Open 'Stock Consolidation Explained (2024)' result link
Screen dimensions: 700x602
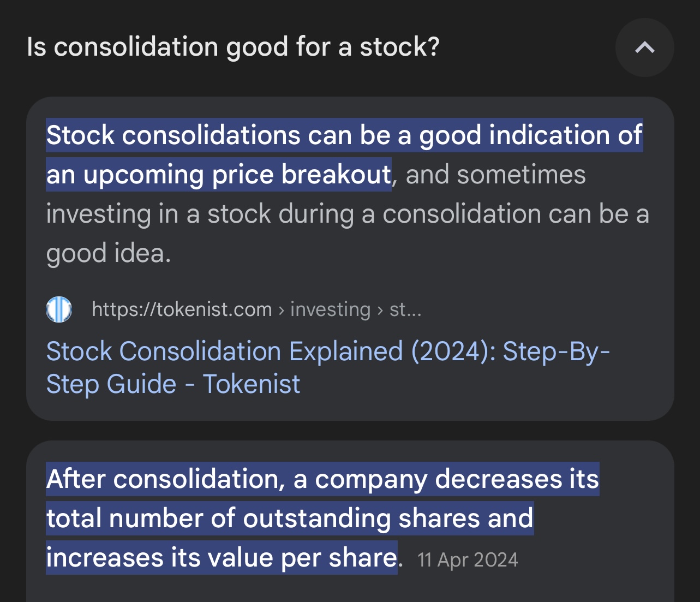[328, 351]
